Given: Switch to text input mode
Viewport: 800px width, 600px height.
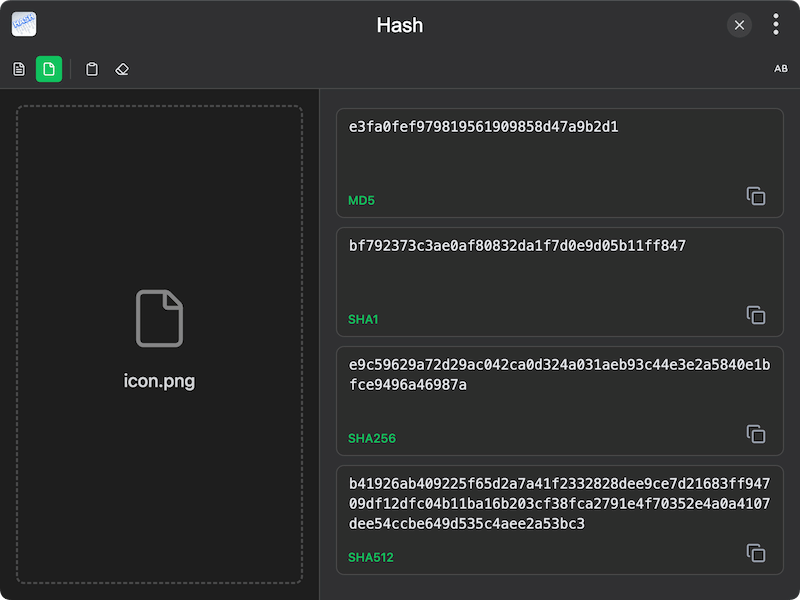Looking at the screenshot, I should 19,69.
